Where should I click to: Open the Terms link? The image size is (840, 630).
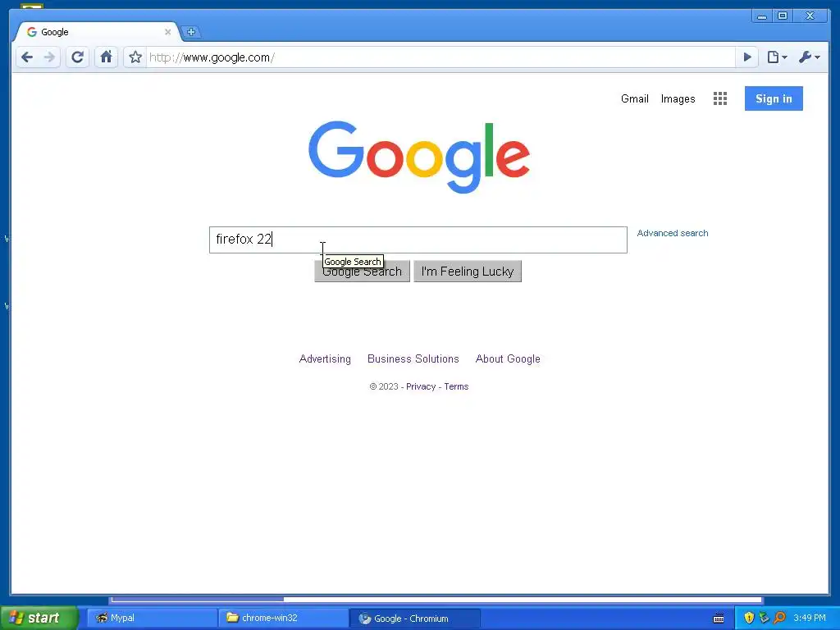click(x=456, y=387)
